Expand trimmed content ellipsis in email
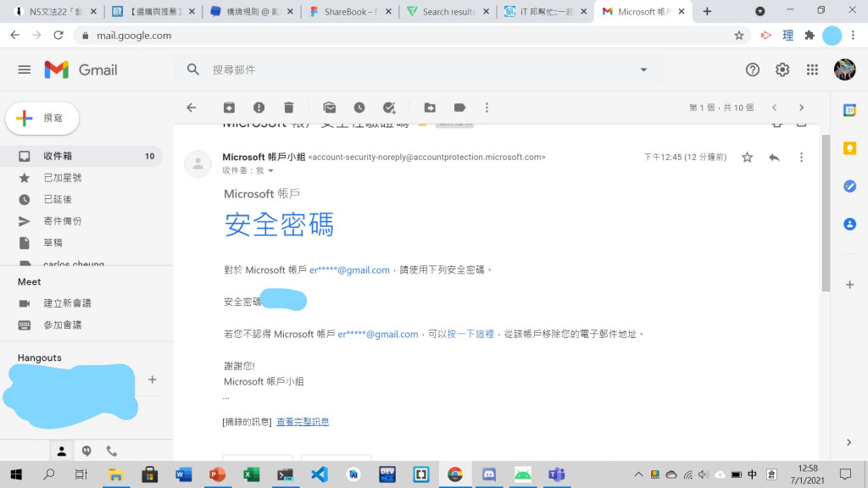Image resolution: width=868 pixels, height=488 pixels. (225, 398)
